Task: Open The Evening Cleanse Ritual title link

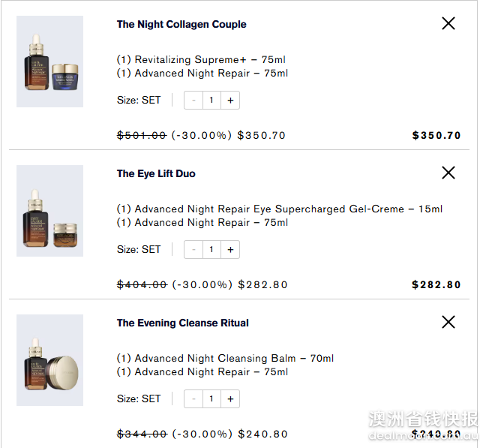Action: 183,323
